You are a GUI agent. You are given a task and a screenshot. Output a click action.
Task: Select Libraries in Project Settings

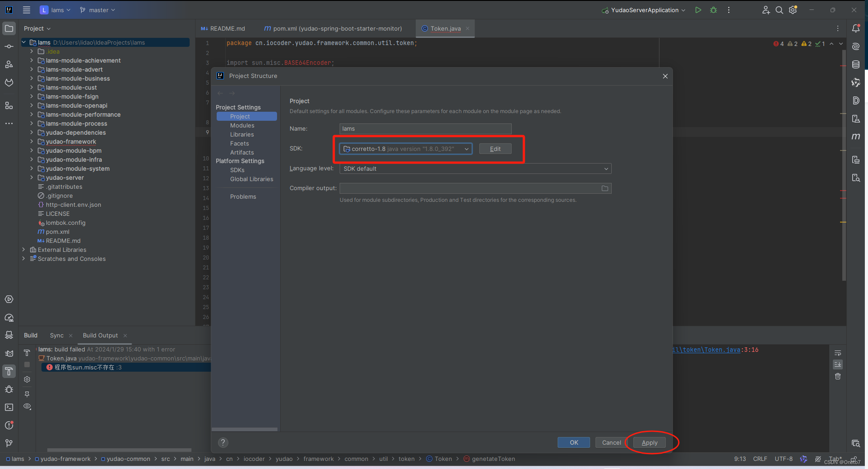242,134
